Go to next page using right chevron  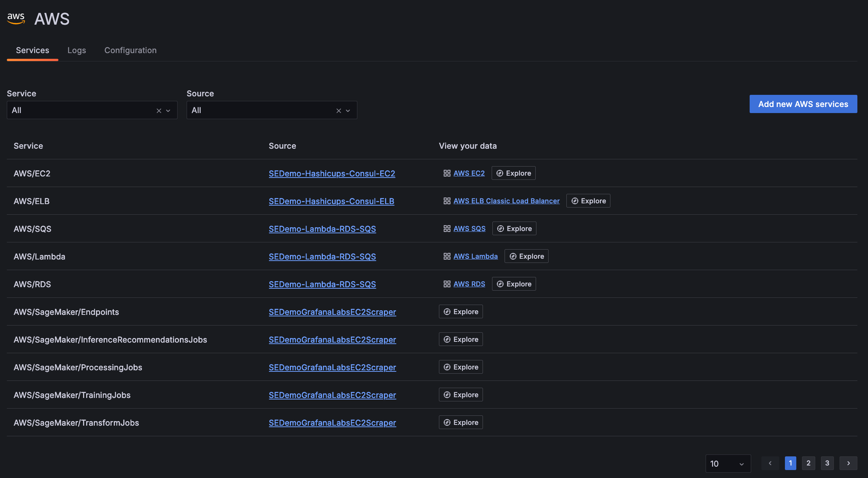[848, 463]
